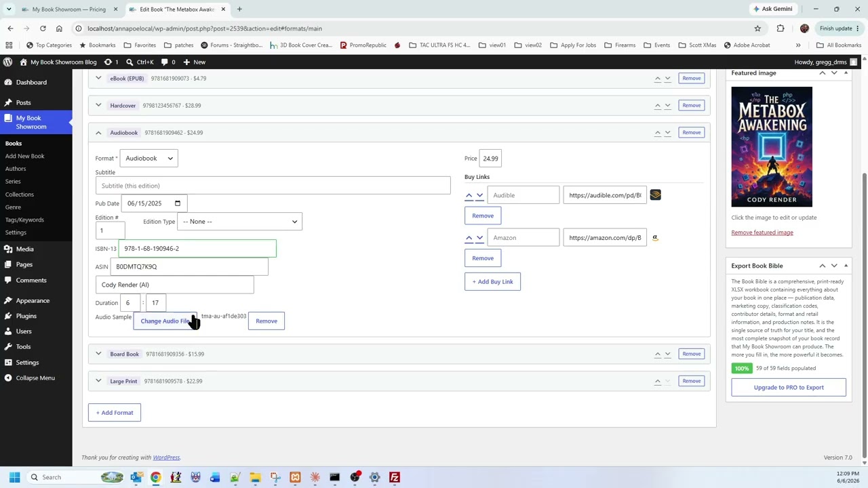The height and width of the screenshot is (488, 868).
Task: Open Appearance in the admin sidebar
Action: (x=33, y=300)
